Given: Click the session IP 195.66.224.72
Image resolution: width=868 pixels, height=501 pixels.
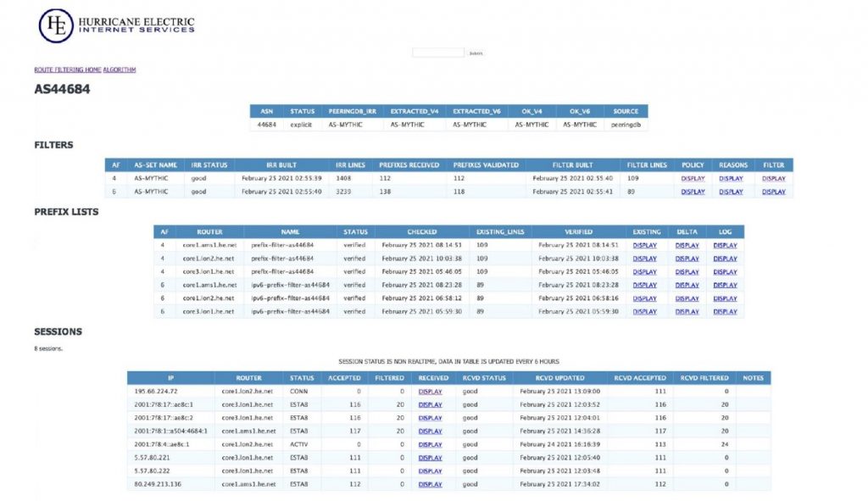Looking at the screenshot, I should coord(156,391).
